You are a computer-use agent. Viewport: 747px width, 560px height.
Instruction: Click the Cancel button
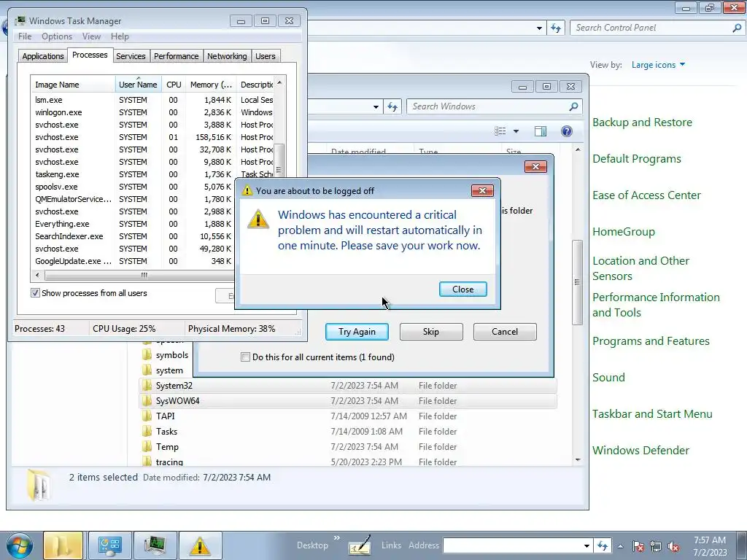505,332
